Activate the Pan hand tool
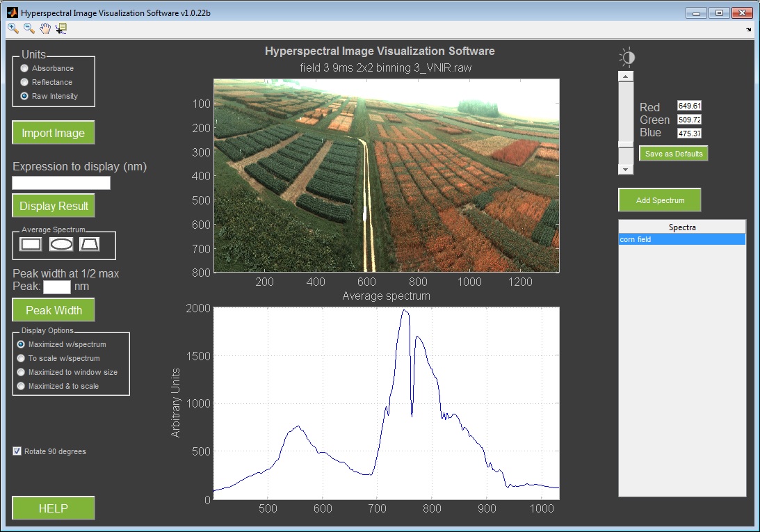Viewport: 760px width, 532px height. (x=45, y=29)
